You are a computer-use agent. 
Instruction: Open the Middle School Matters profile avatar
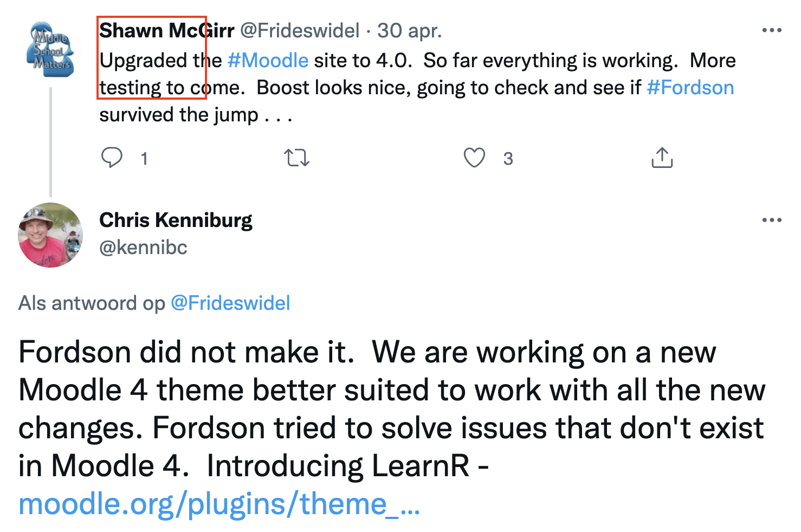[x=50, y=49]
